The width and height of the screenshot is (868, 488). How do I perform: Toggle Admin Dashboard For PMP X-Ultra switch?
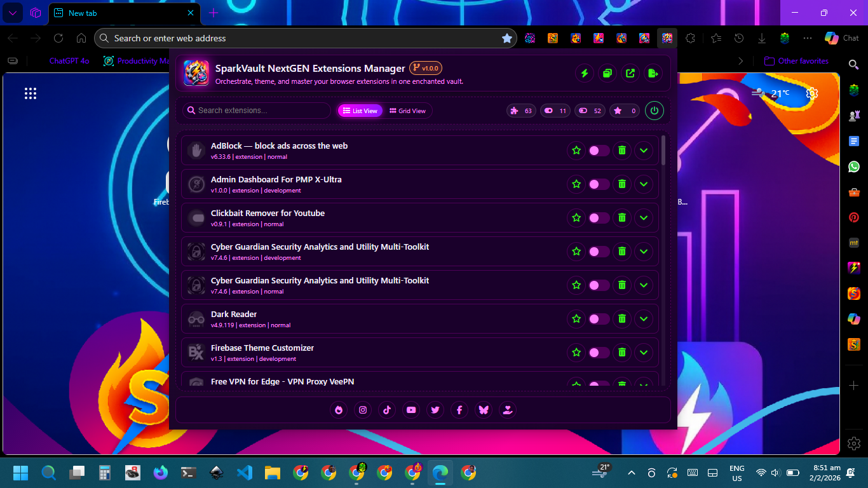[x=598, y=184]
